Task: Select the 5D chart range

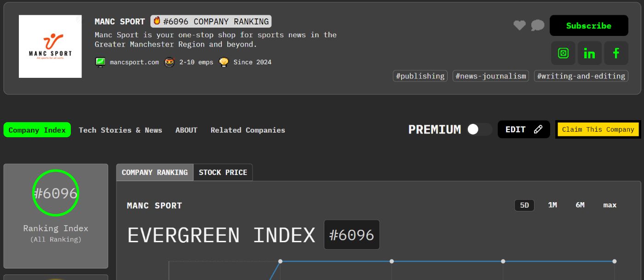Action: 524,205
